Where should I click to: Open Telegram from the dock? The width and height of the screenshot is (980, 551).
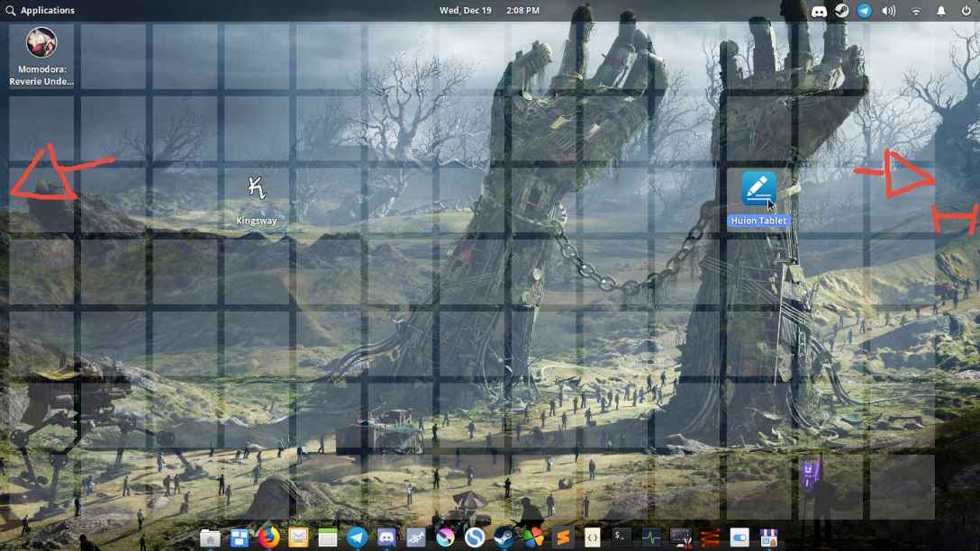pos(357,537)
